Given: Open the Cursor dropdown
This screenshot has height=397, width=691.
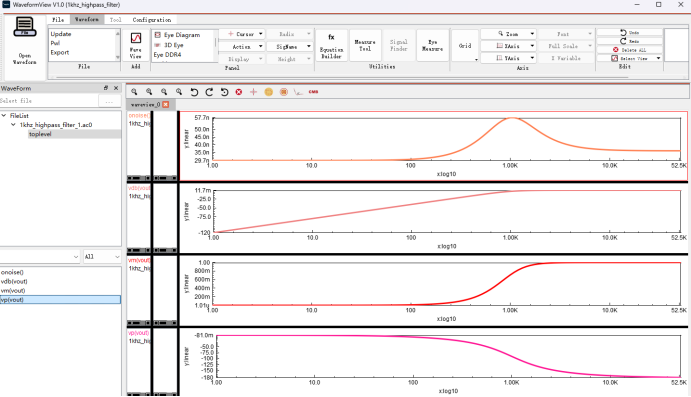Looking at the screenshot, I should [x=241, y=34].
